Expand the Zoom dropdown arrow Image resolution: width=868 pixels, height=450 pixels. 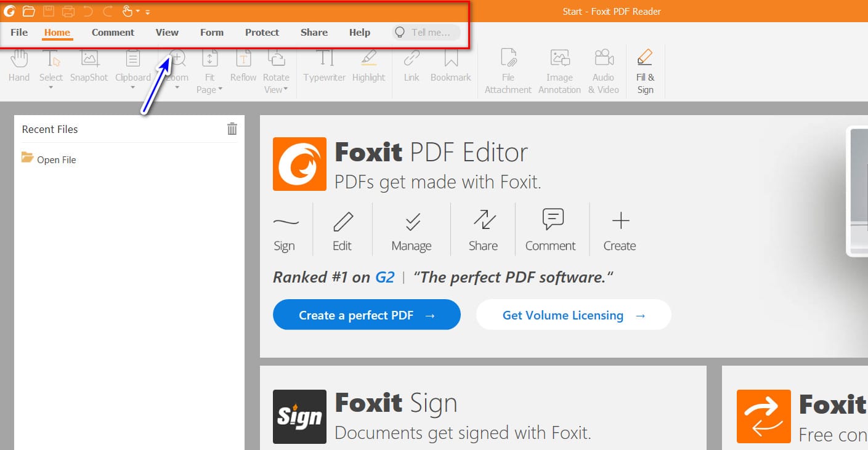pos(177,88)
